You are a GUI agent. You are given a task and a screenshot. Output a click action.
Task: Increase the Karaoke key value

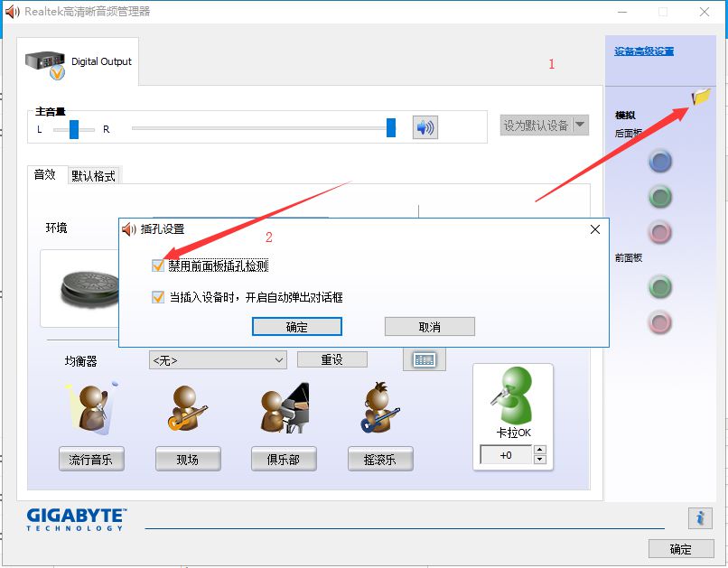pyautogui.click(x=539, y=449)
